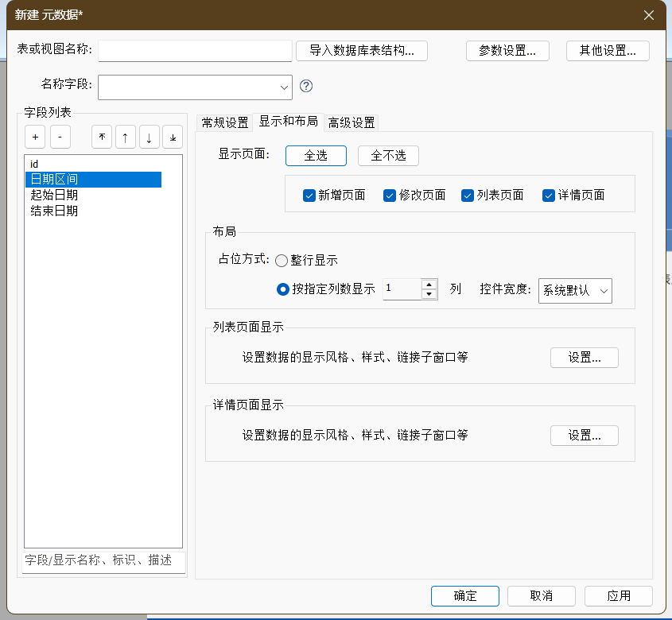Screen dimensions: 672x620
Task: Click the remove field minus button
Action: (x=60, y=137)
